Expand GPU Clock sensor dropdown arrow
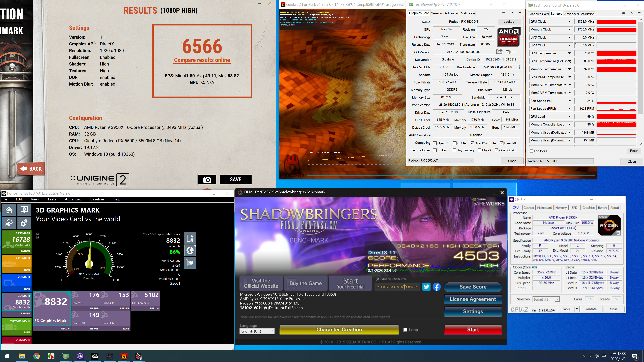This screenshot has height=362, width=644. tap(570, 21)
